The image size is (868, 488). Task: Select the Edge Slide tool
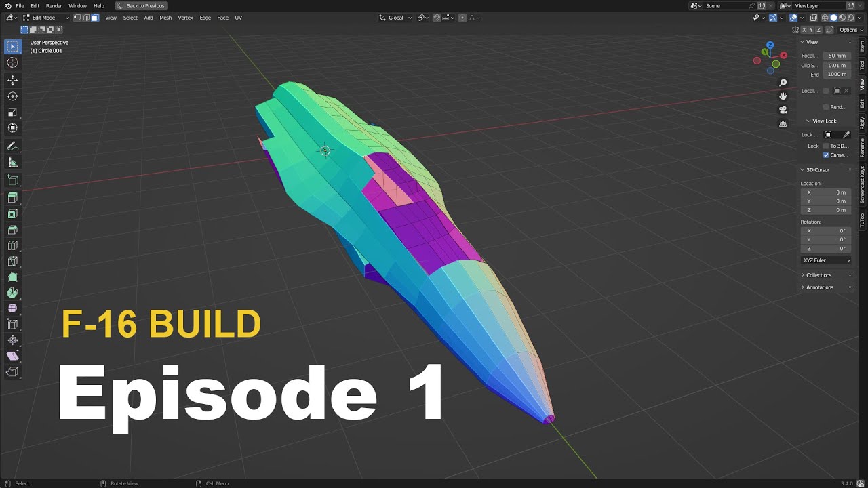pos(12,324)
